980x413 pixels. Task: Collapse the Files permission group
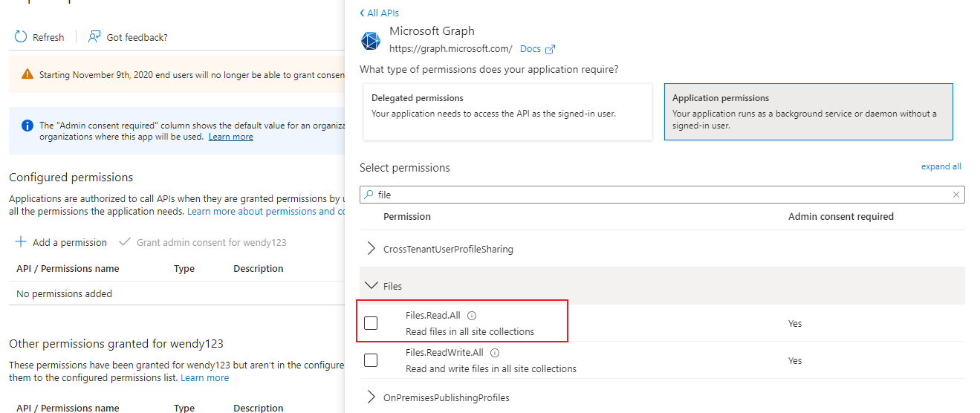pos(371,286)
